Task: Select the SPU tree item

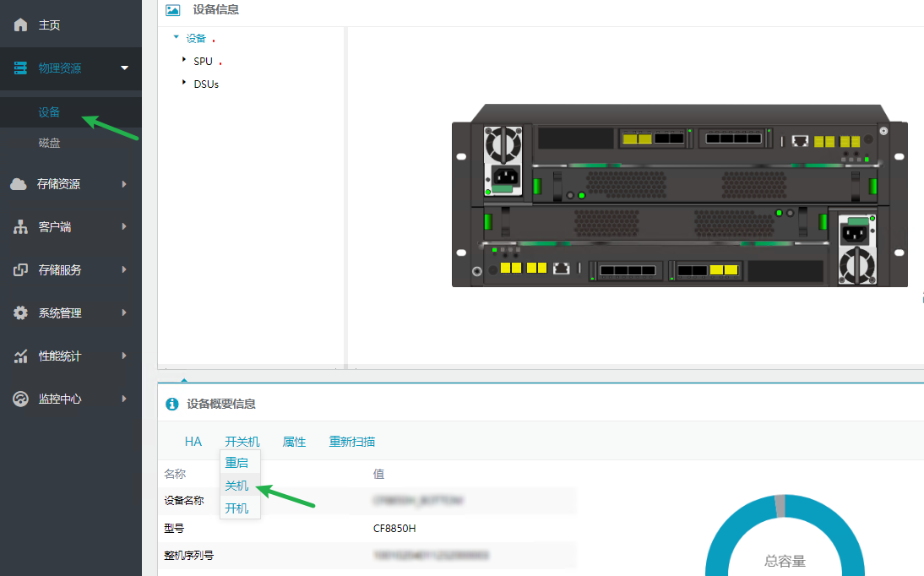Action: (203, 62)
